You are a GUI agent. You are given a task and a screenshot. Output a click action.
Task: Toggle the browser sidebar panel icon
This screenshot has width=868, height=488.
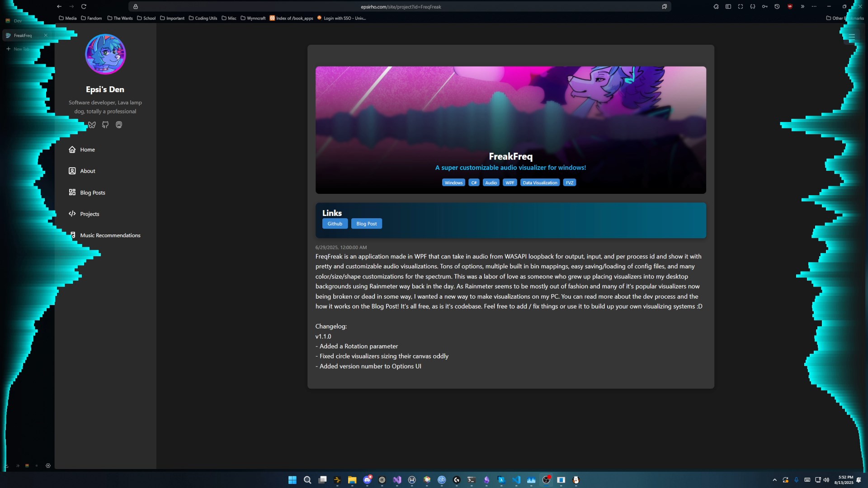pos(728,6)
